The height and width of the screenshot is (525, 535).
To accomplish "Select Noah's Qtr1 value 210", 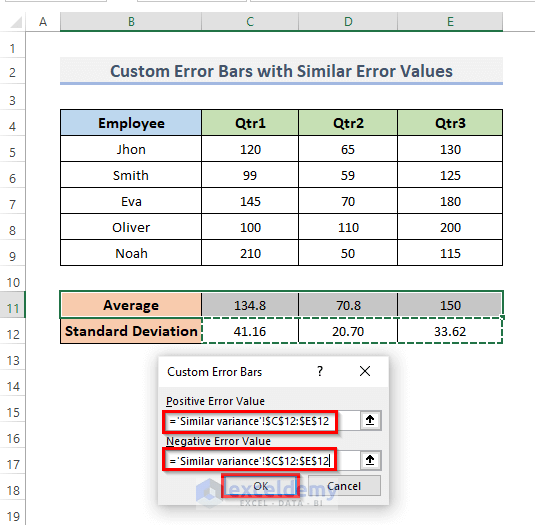I will point(250,253).
